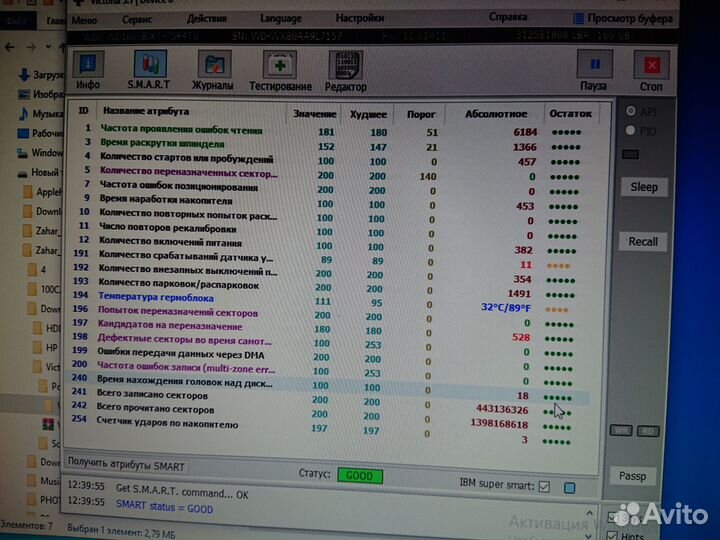The width and height of the screenshot is (720, 540).
Task: Open the Настройки menu
Action: pyautogui.click(x=359, y=18)
